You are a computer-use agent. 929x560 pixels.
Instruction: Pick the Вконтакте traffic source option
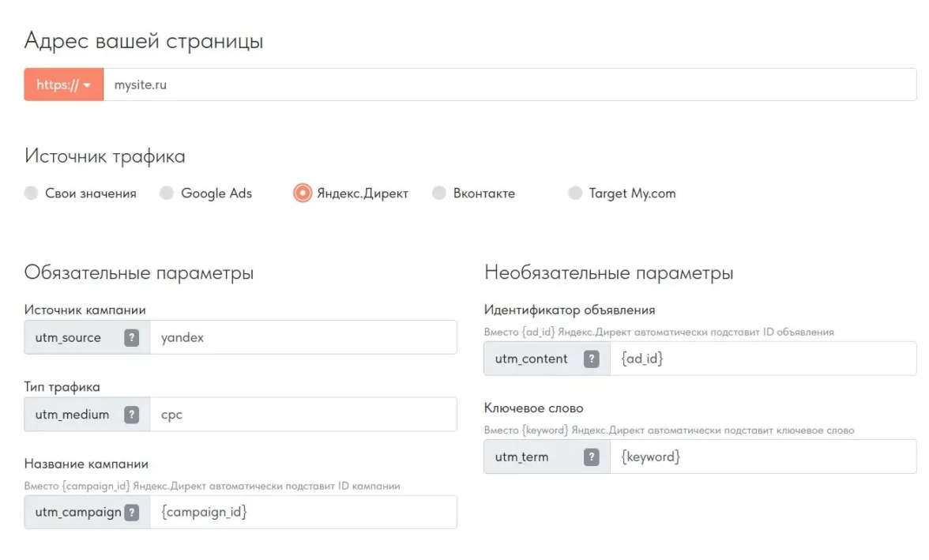(x=439, y=194)
